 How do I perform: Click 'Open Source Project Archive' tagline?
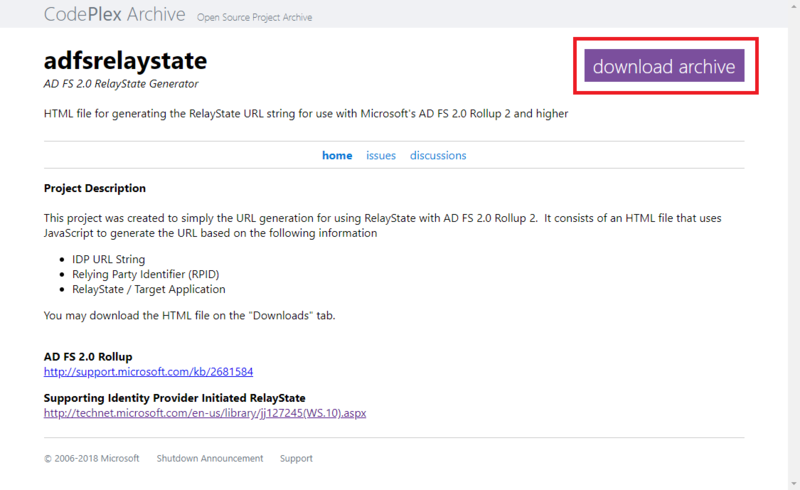pyautogui.click(x=255, y=17)
